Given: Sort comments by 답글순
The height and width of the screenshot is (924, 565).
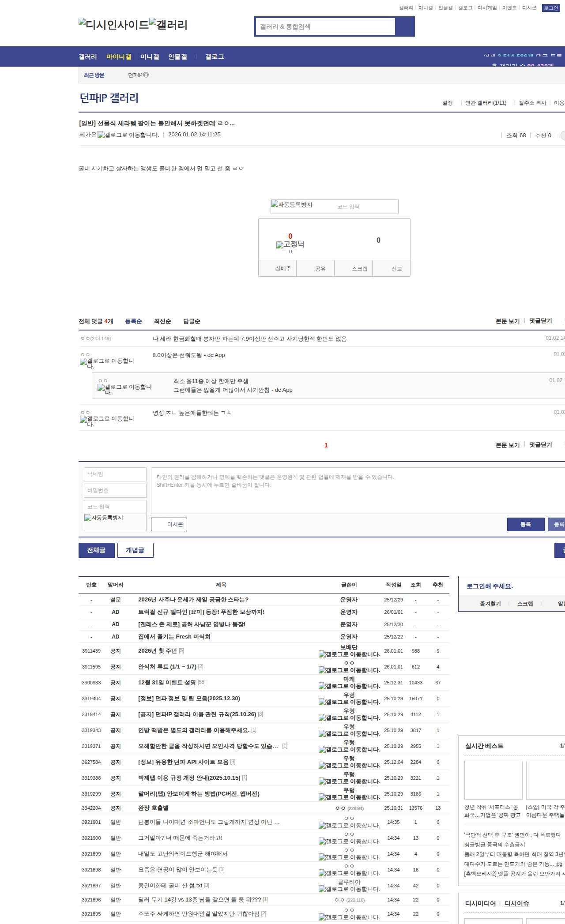Looking at the screenshot, I should pos(192,321).
